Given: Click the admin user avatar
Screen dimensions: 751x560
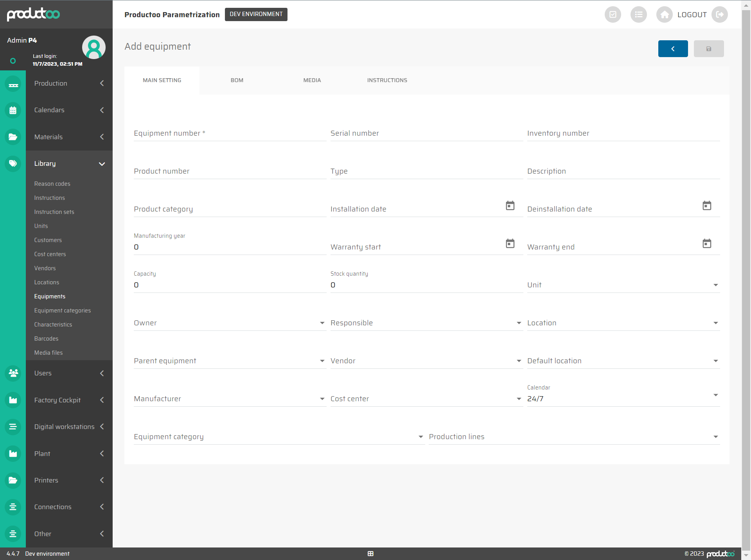Looking at the screenshot, I should point(93,48).
